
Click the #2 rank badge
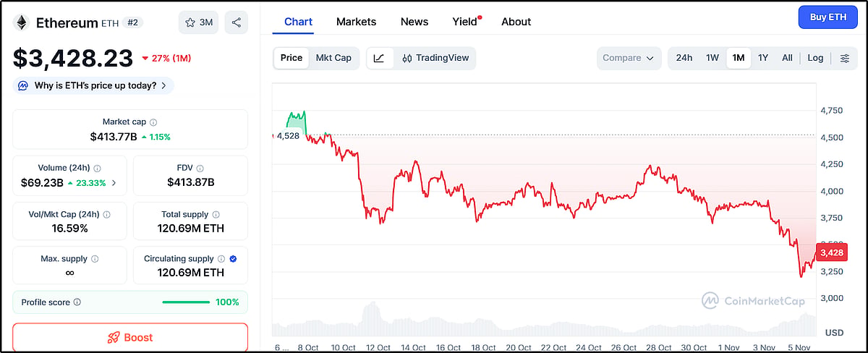coord(132,22)
